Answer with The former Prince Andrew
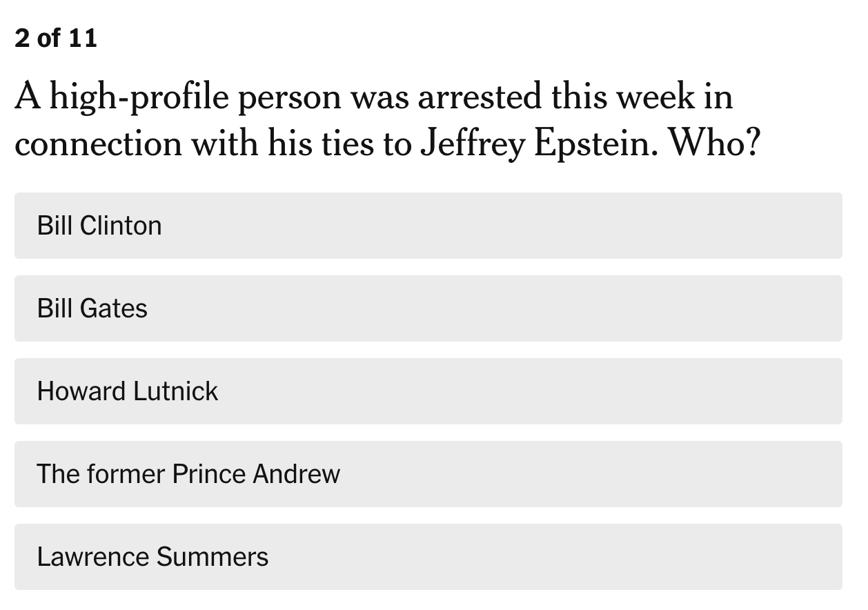This screenshot has height=610, width=868. [x=428, y=474]
